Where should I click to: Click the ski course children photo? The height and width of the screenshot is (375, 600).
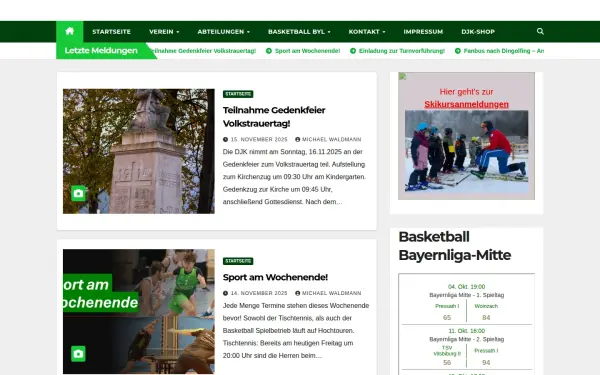[466, 151]
